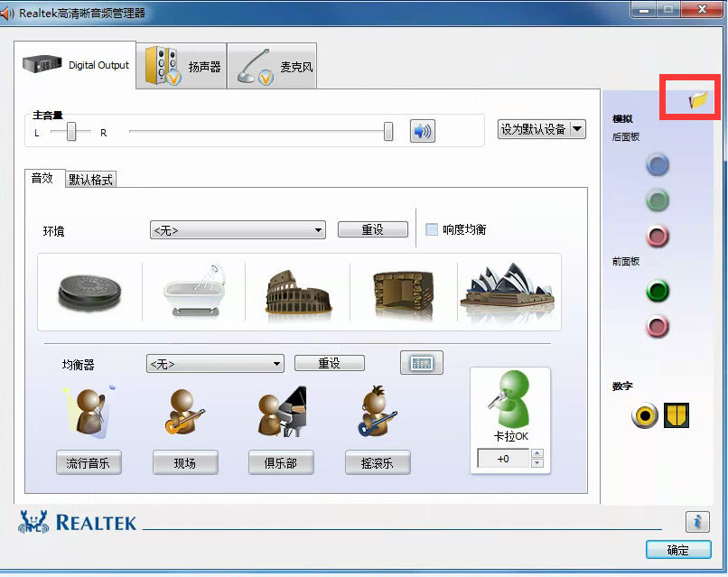Mute the main volume speaker icon
Viewport: 728px width, 577px height.
pos(422,131)
